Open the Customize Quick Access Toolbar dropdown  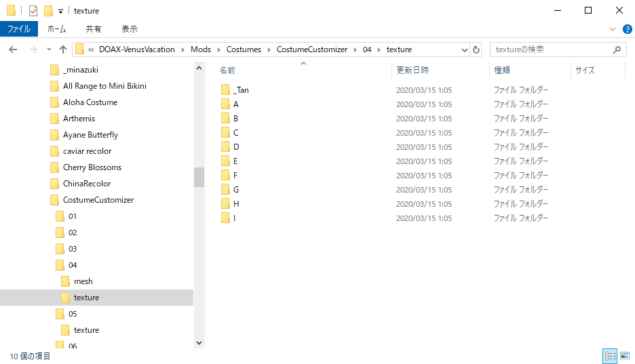coord(61,12)
